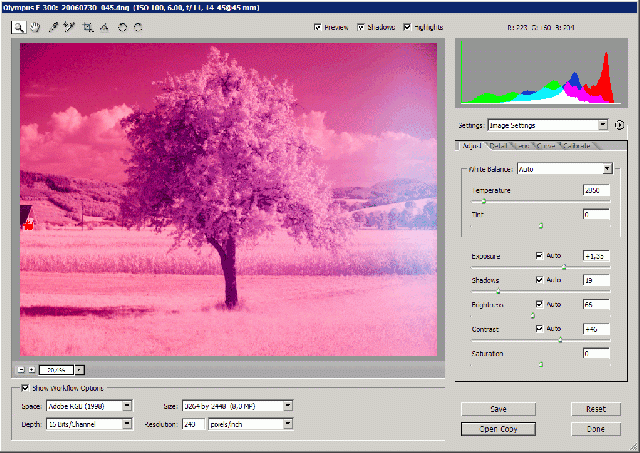This screenshot has width=640, height=453.
Task: Open the Calibrate tab
Action: pyautogui.click(x=577, y=147)
